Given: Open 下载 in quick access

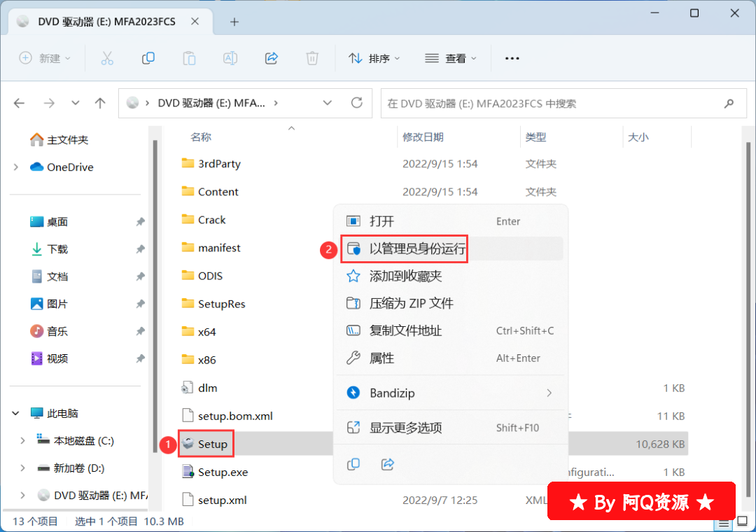Looking at the screenshot, I should click(49, 249).
